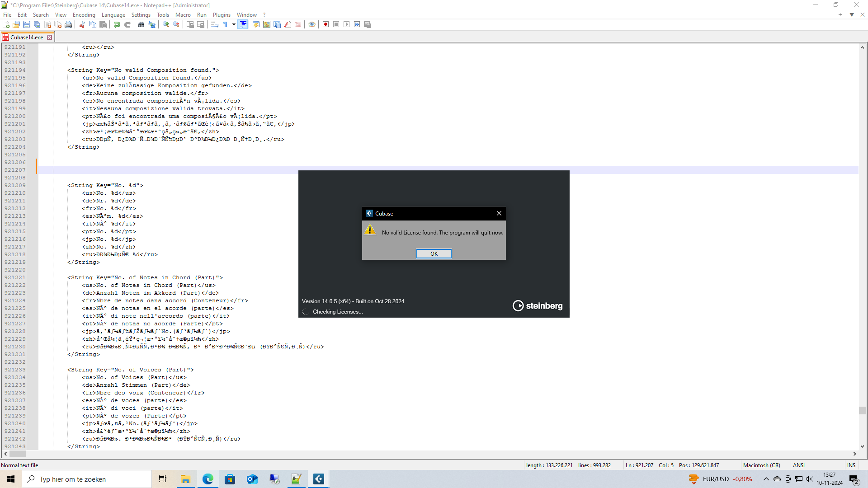The image size is (868, 488).
Task: Play back the recorded macro
Action: coord(346,24)
